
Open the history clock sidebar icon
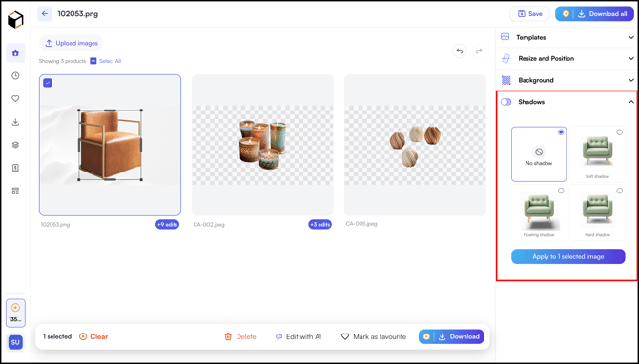pos(15,75)
